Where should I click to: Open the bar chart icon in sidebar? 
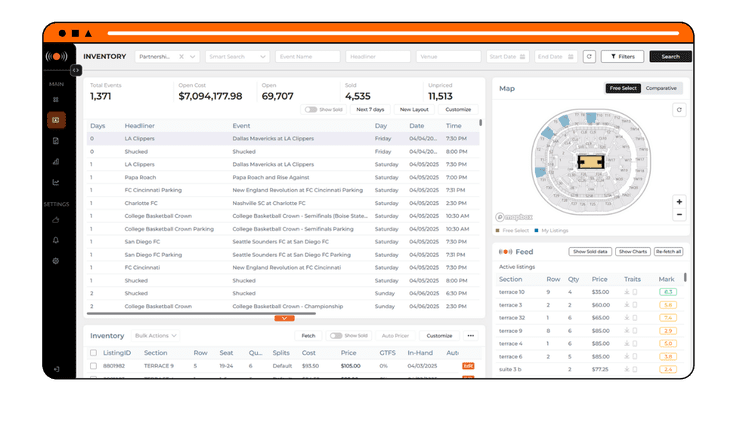coord(56,161)
